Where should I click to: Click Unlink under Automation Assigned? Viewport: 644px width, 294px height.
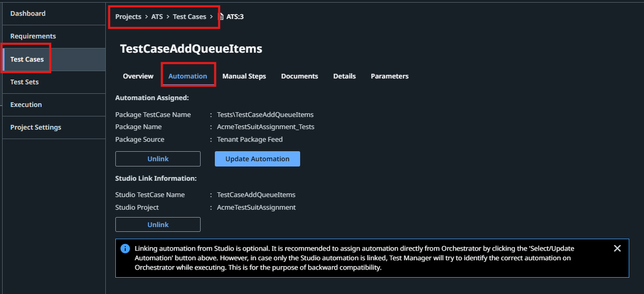(x=158, y=159)
